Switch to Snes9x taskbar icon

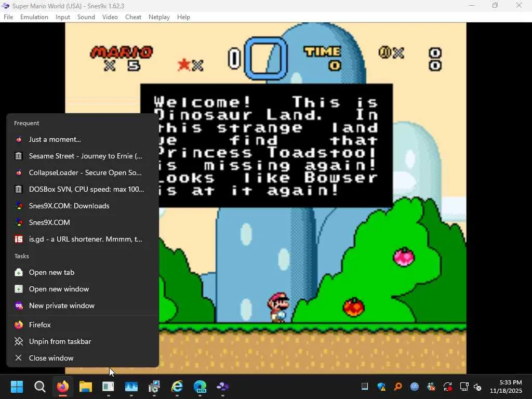(222, 387)
